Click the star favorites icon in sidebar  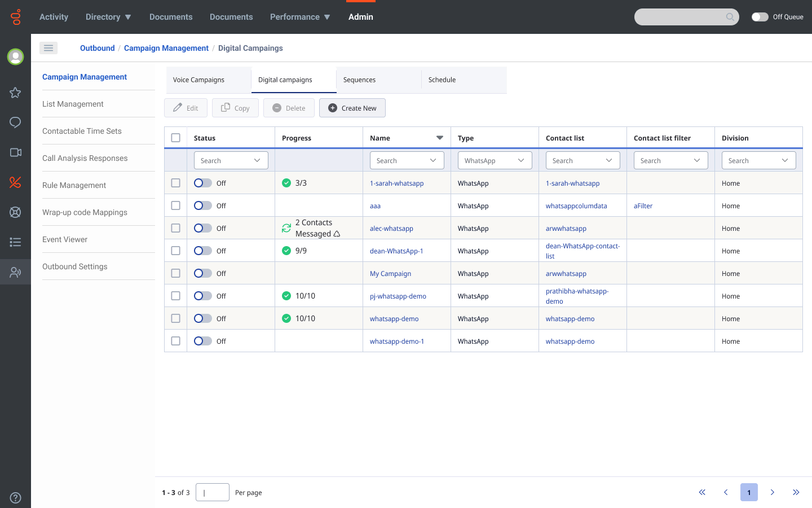(15, 93)
